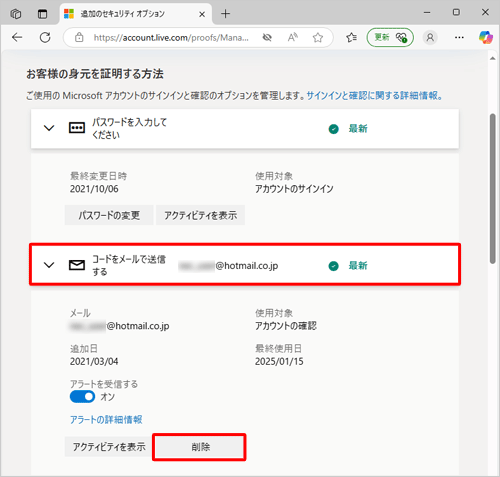Click パスワードの変更 button

point(109,215)
